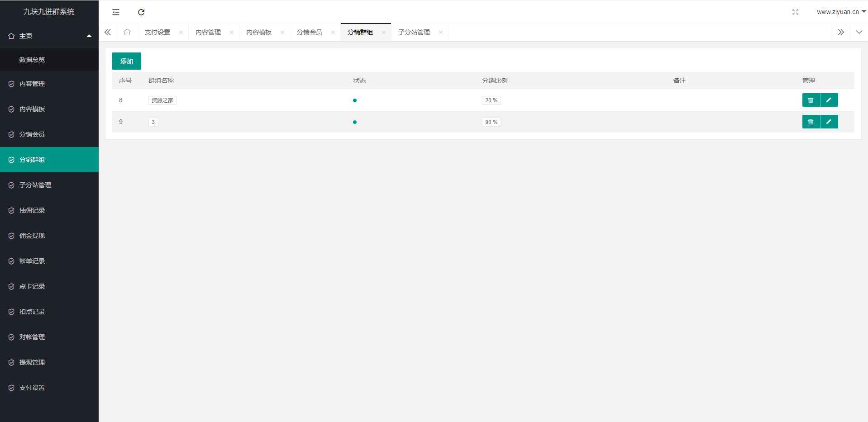Expand hidden tabs with the right double-arrow
The image size is (868, 422).
click(841, 32)
